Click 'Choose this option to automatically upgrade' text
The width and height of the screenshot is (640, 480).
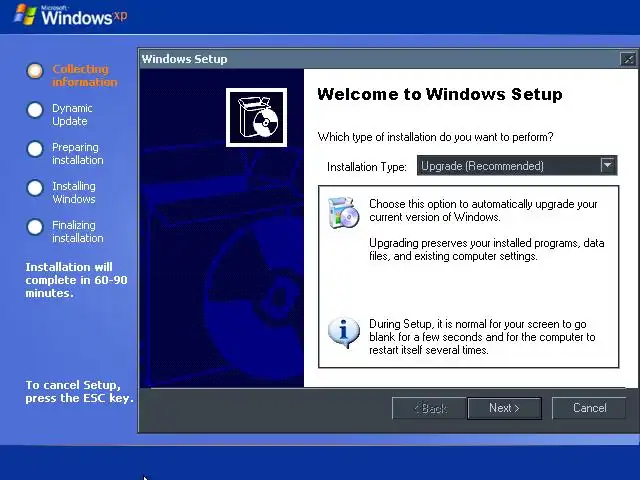(483, 210)
